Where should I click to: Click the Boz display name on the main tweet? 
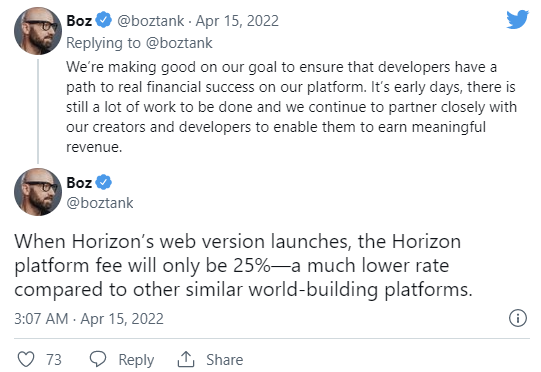click(79, 183)
